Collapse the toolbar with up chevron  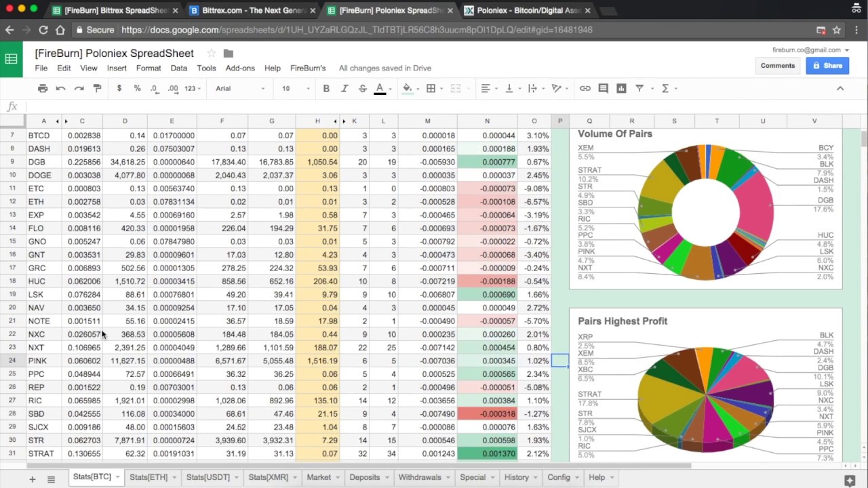click(x=840, y=88)
